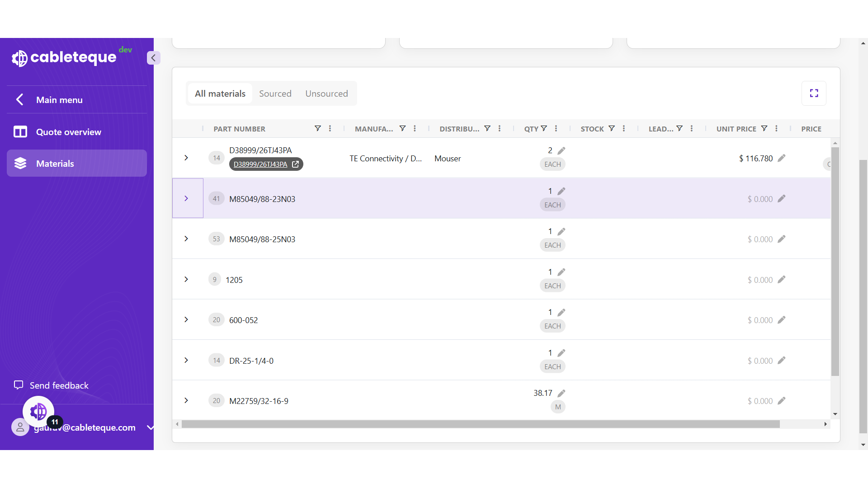Screen dimensions: 868x488
Task: Collapse the sidebar with arrow button
Action: click(x=153, y=58)
